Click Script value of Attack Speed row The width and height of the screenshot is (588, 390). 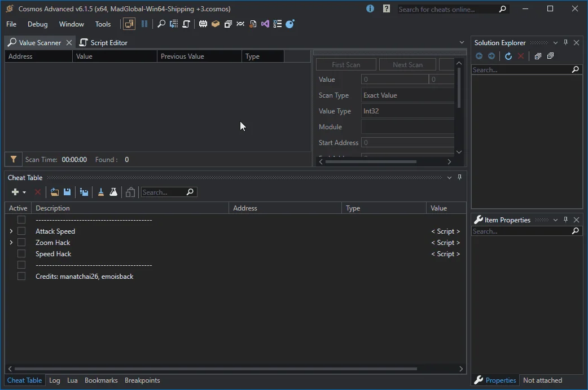tap(445, 231)
